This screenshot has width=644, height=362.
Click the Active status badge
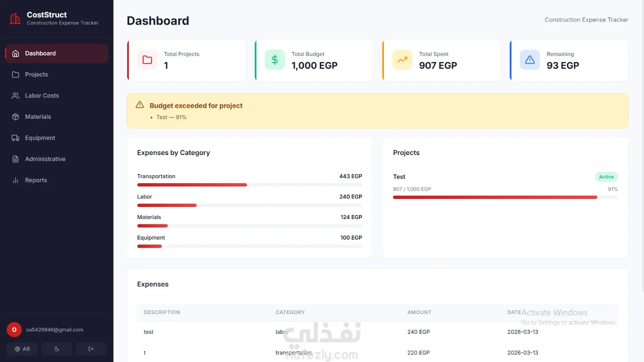click(x=606, y=177)
